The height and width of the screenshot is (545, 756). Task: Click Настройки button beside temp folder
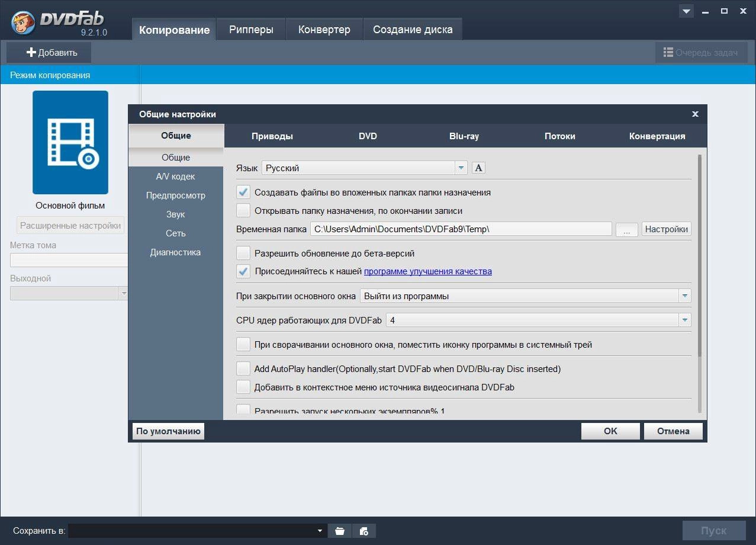[x=667, y=229]
